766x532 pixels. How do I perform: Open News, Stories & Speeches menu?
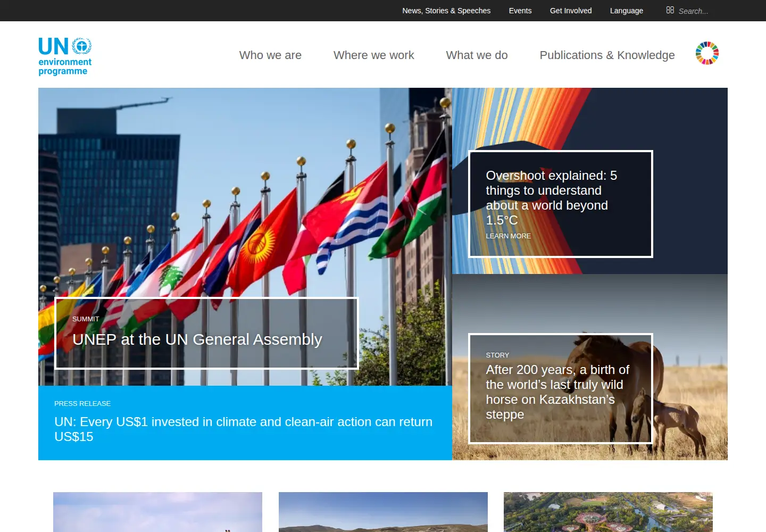(x=446, y=11)
